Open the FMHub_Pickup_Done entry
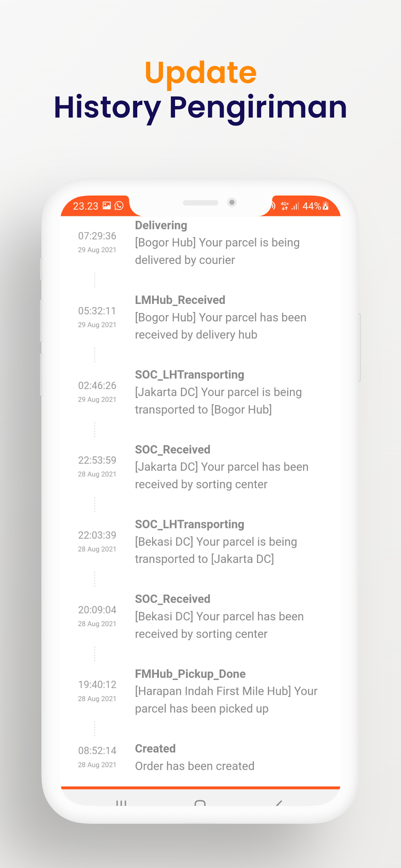Image resolution: width=401 pixels, height=868 pixels. [226, 691]
